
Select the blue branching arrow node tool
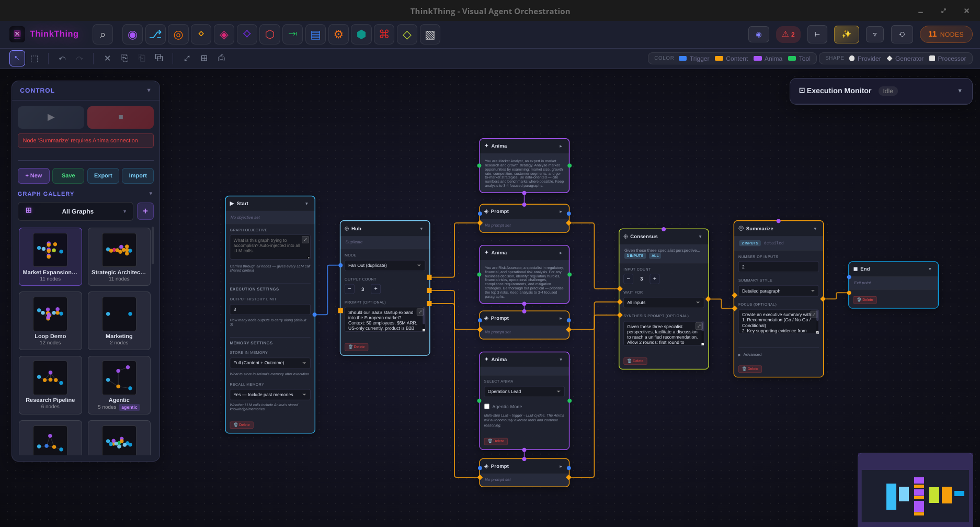(x=155, y=35)
